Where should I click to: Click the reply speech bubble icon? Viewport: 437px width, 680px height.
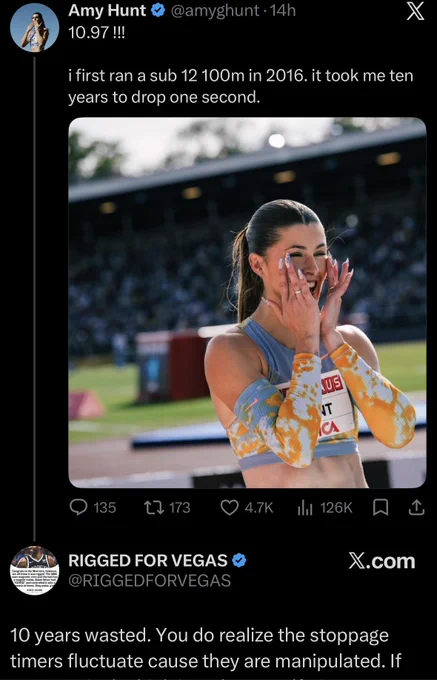point(78,507)
